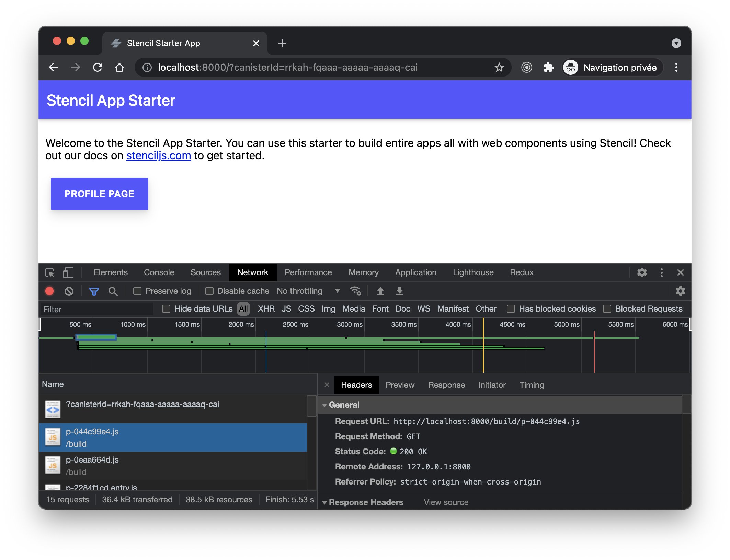Open DevTools customize menu
The image size is (730, 560).
[x=662, y=272]
